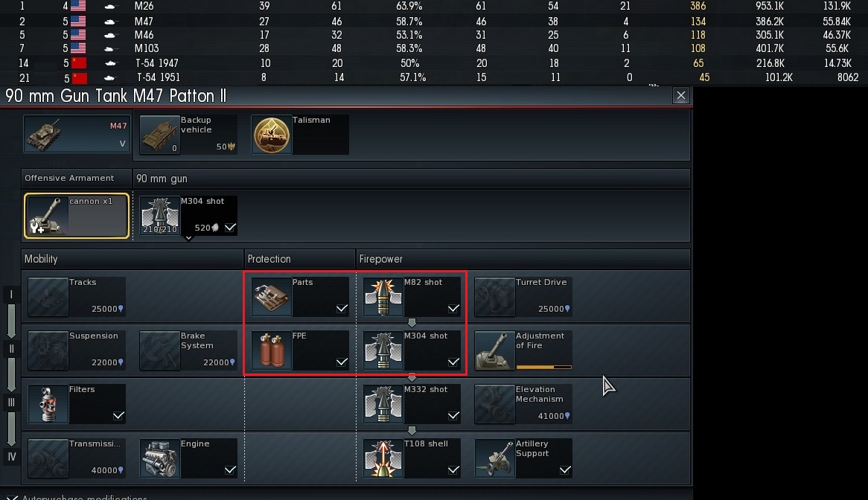This screenshot has height=500, width=868.
Task: Select tier I in the rank bar
Action: tap(11, 294)
